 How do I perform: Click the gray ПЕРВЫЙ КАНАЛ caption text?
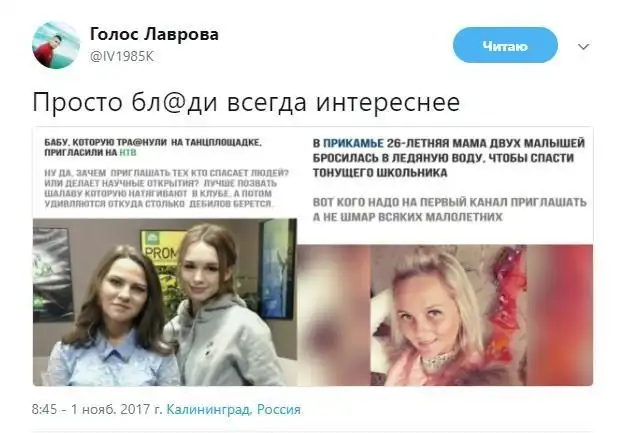pos(450,210)
